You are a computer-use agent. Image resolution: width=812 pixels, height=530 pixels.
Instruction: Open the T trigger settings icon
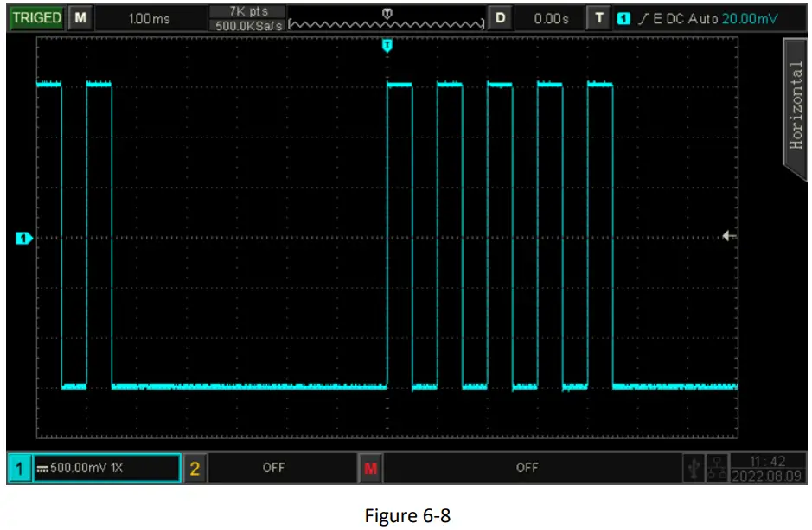coord(598,15)
